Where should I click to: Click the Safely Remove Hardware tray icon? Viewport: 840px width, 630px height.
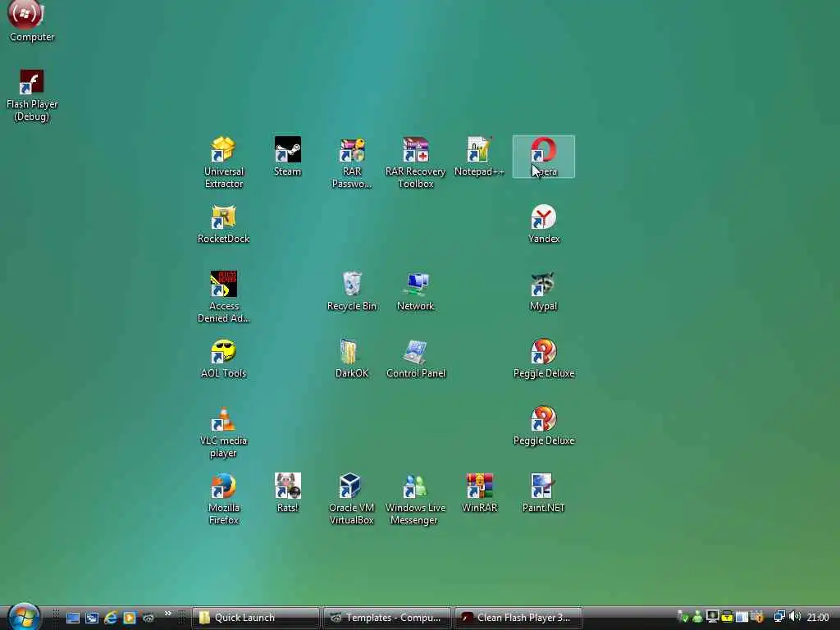pos(682,618)
